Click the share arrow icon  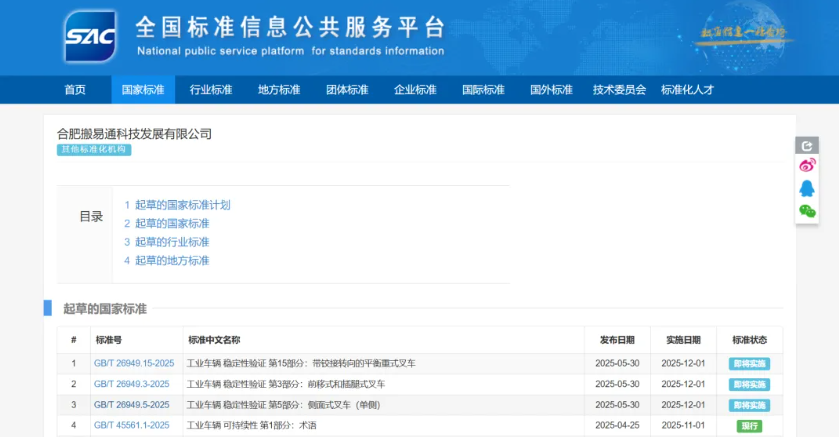[x=807, y=146]
